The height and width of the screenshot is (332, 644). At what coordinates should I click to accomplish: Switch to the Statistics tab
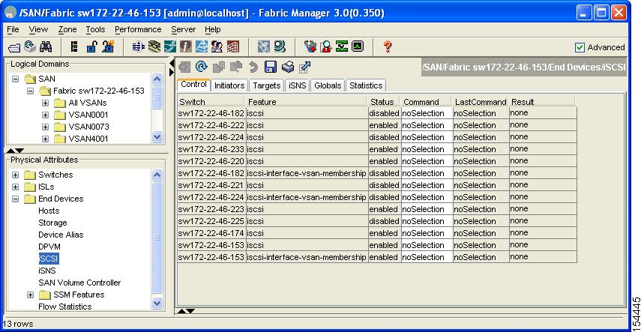(366, 85)
